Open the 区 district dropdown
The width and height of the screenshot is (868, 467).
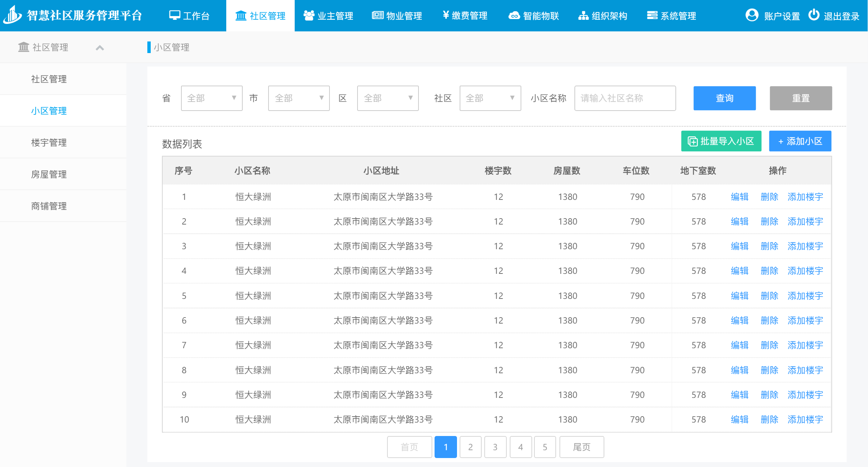pos(388,98)
